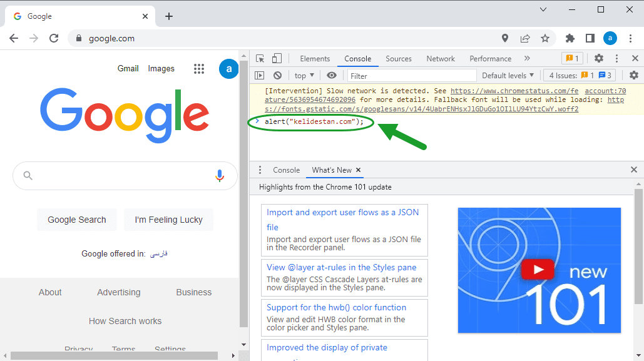Bookmark this tab with the star icon
Image resolution: width=644 pixels, height=361 pixels.
[545, 38]
